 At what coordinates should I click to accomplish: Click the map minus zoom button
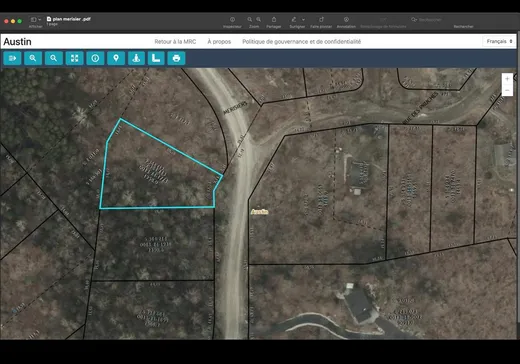[x=507, y=90]
